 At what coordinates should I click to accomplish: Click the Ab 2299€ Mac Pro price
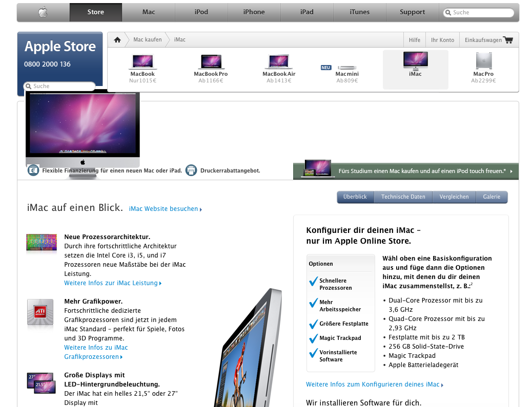coord(483,81)
